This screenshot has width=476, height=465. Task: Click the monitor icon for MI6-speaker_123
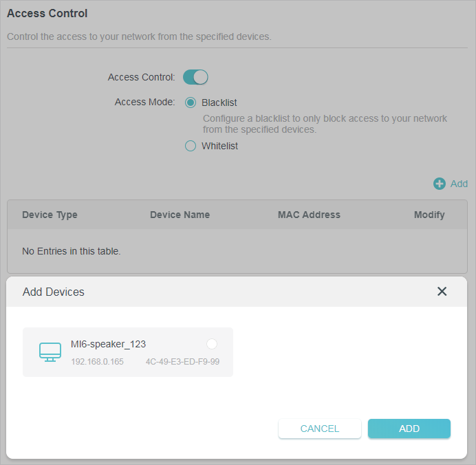[x=50, y=352]
